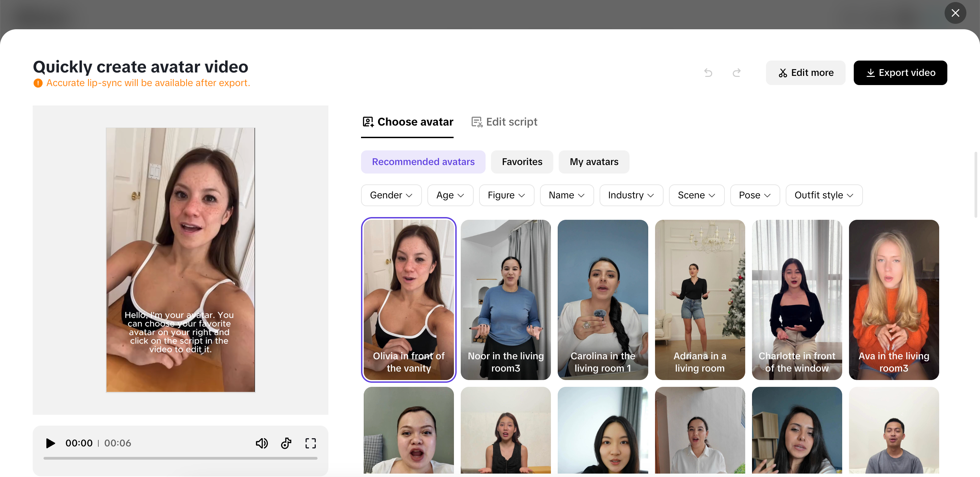
Task: Select the Choose avatar tab
Action: (407, 122)
